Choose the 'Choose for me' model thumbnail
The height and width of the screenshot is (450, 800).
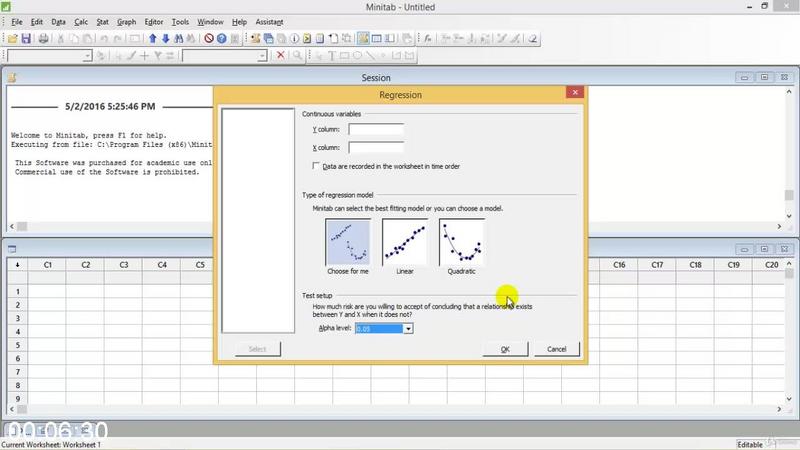348,242
